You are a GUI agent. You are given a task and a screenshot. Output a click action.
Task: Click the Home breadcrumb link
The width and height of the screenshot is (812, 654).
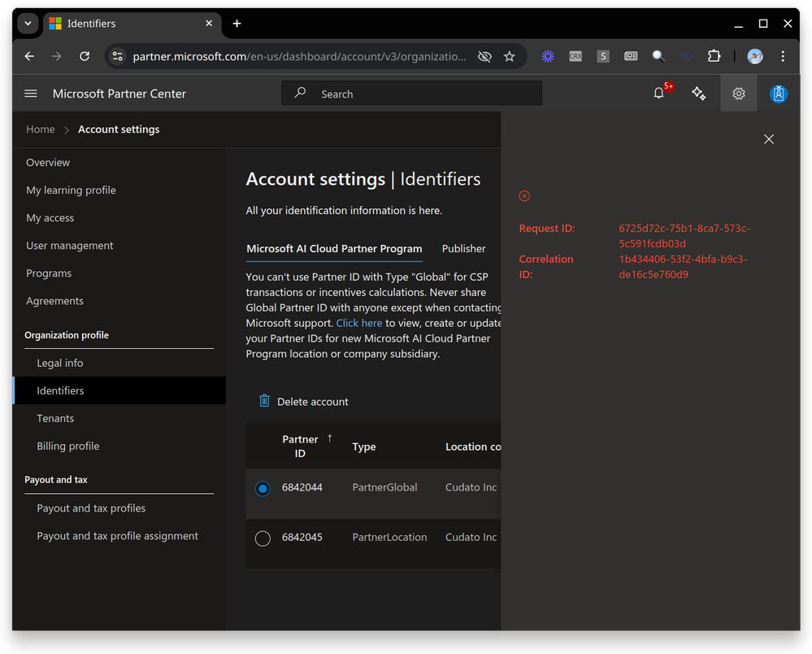tap(41, 129)
